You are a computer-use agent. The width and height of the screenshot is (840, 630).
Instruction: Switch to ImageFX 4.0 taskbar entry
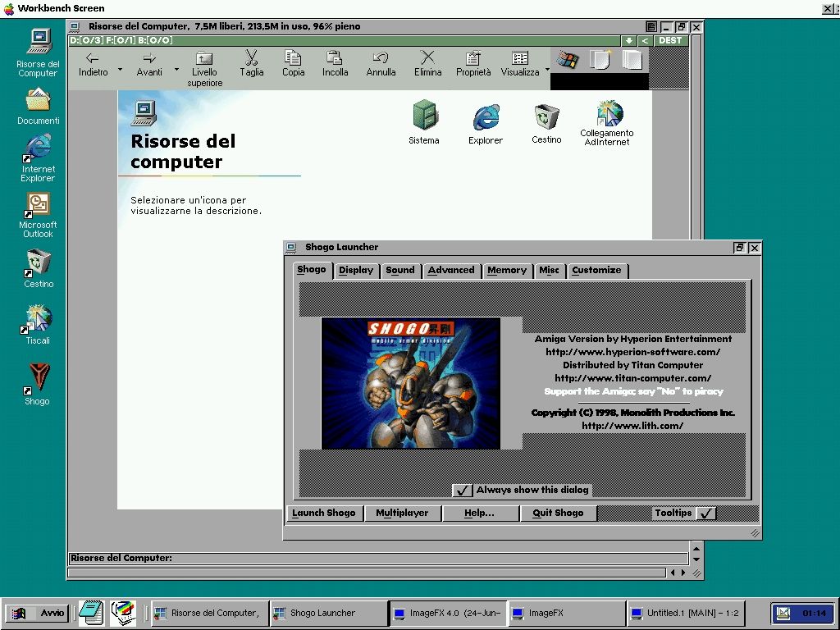coord(448,613)
